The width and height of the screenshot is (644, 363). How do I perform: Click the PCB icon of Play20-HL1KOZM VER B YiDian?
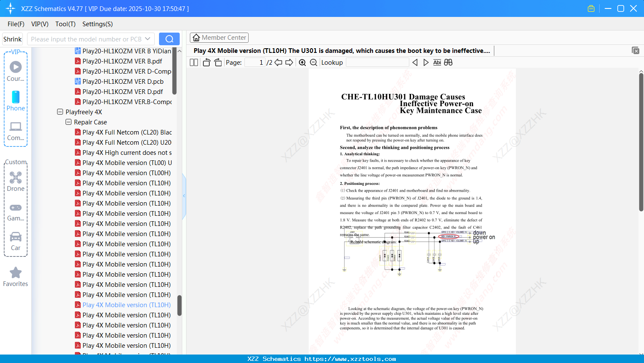tap(78, 51)
